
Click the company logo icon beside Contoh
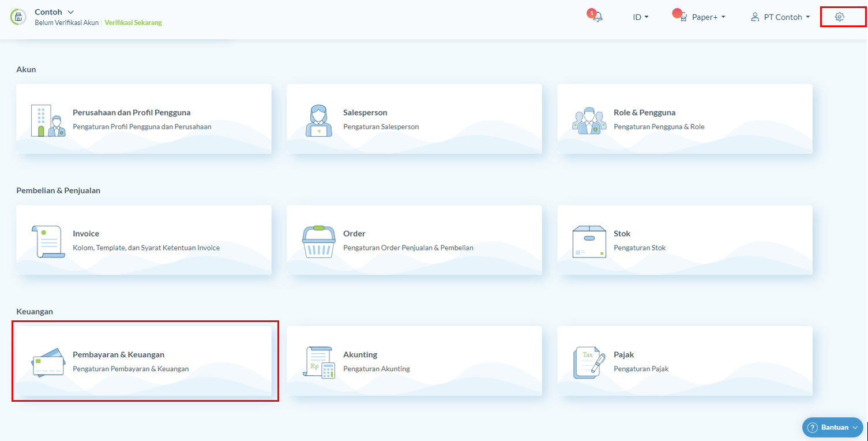point(18,17)
